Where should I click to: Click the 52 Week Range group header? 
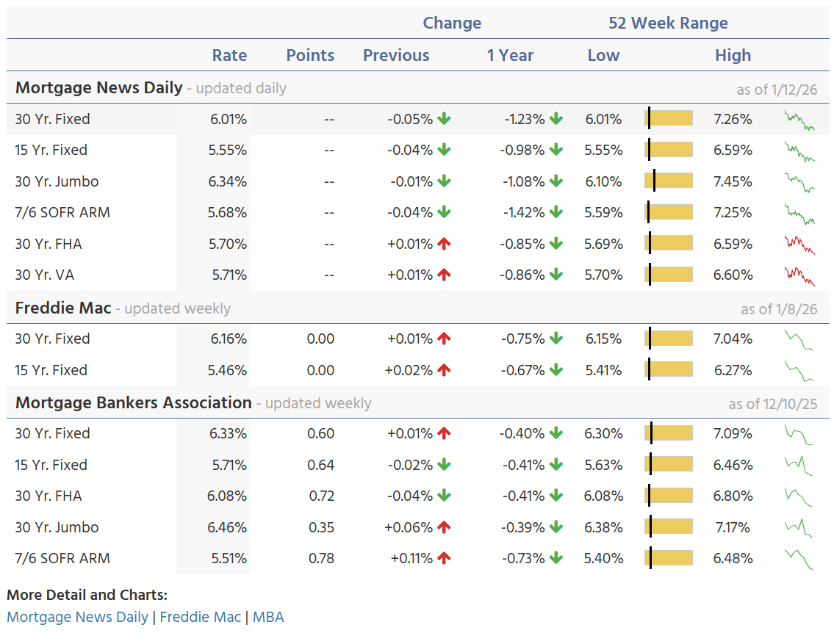(x=668, y=23)
